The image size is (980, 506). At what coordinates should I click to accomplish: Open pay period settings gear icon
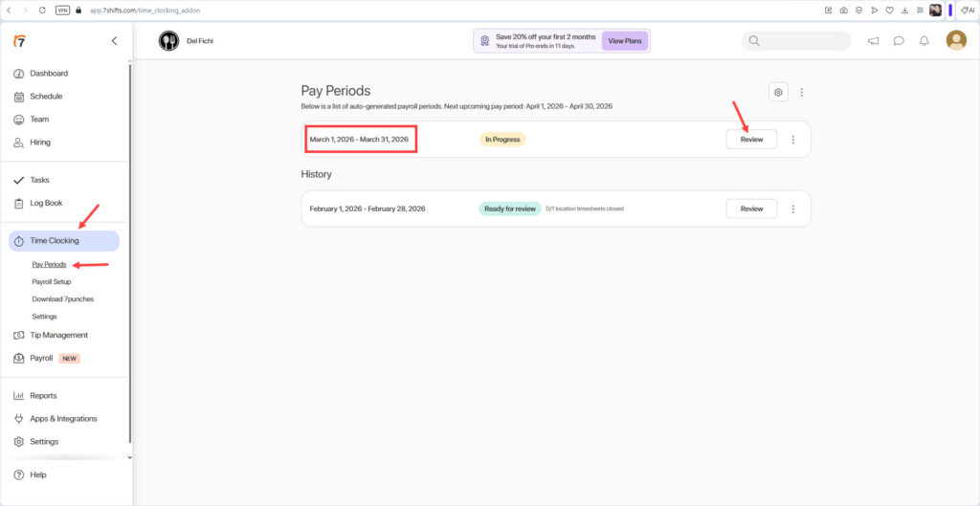pos(779,92)
